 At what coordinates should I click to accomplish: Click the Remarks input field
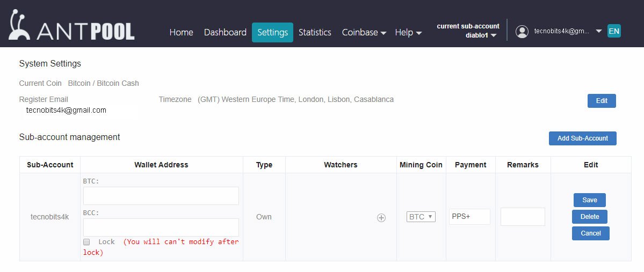(523, 217)
